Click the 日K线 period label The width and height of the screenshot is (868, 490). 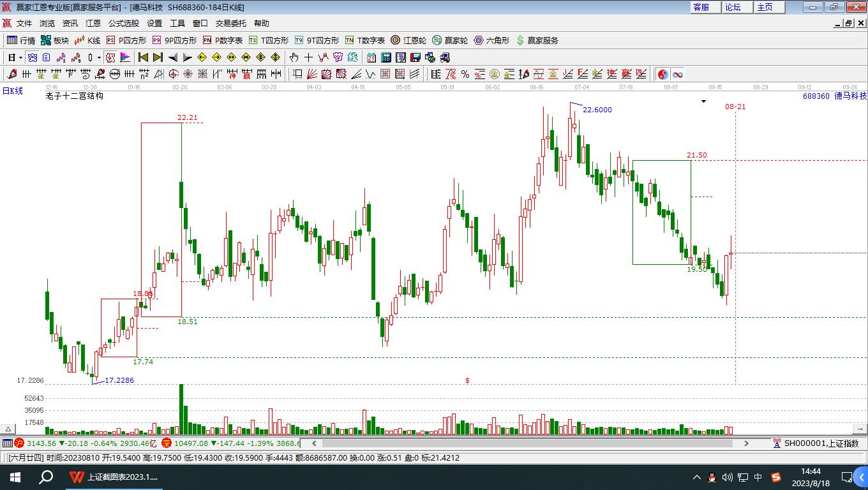[12, 91]
